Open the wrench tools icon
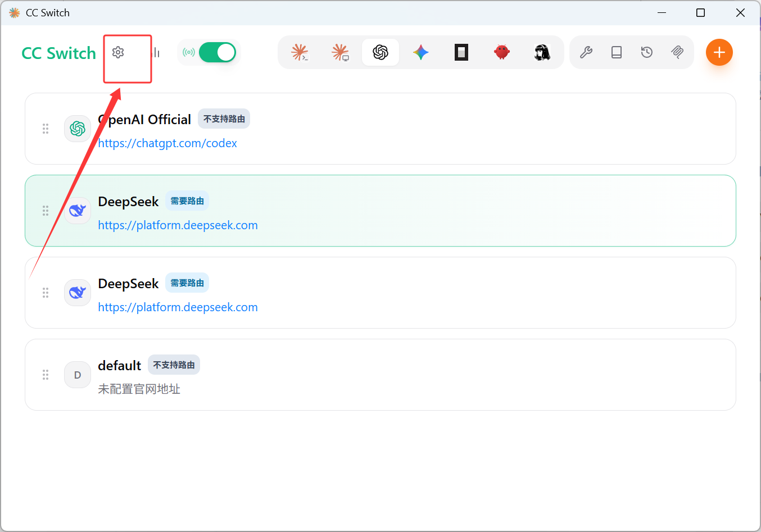This screenshot has height=532, width=761. (586, 52)
